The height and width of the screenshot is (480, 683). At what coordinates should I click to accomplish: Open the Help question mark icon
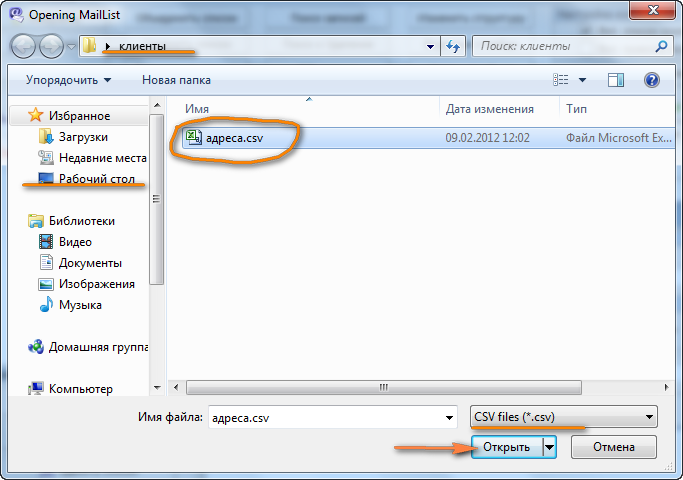(x=651, y=80)
